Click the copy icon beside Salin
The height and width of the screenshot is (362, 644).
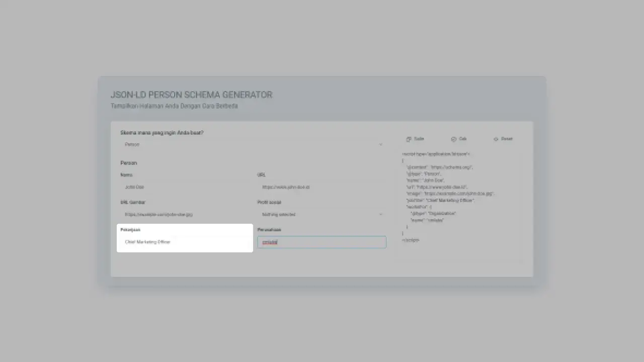(409, 139)
